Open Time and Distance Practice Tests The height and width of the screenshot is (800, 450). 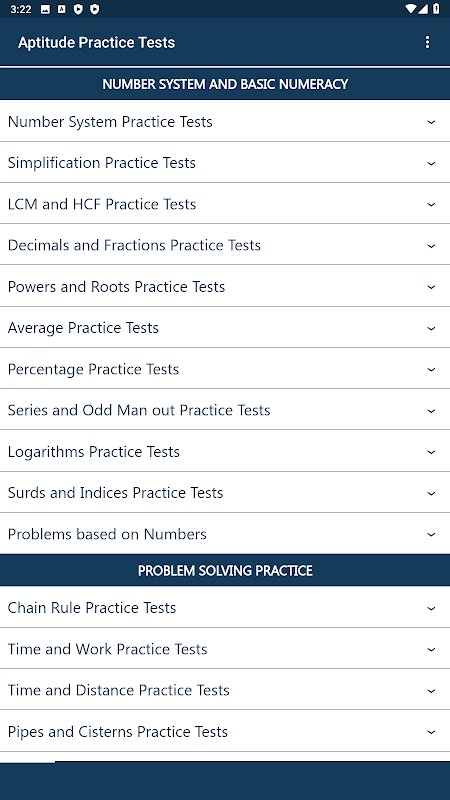225,690
